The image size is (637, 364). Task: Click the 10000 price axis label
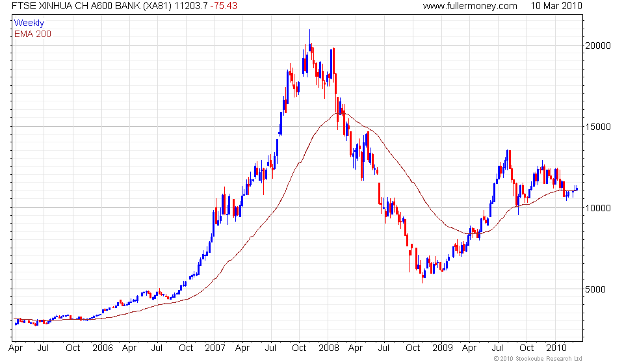point(597,208)
